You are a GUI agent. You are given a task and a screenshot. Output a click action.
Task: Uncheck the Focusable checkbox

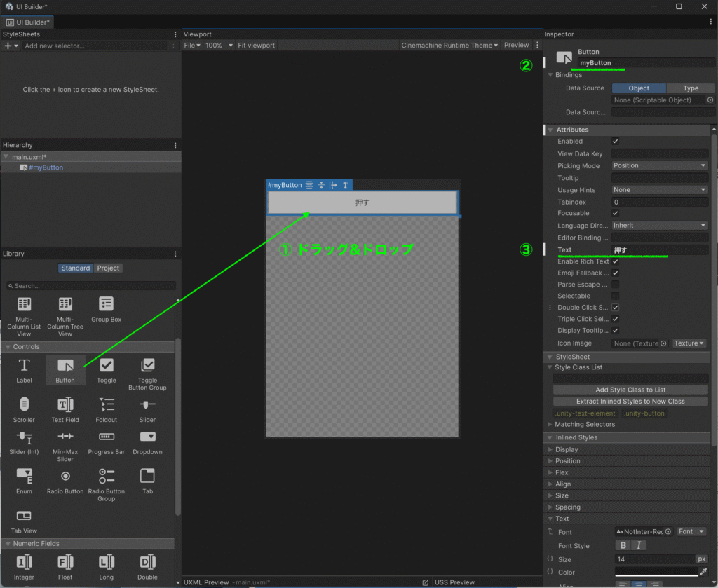pyautogui.click(x=616, y=213)
